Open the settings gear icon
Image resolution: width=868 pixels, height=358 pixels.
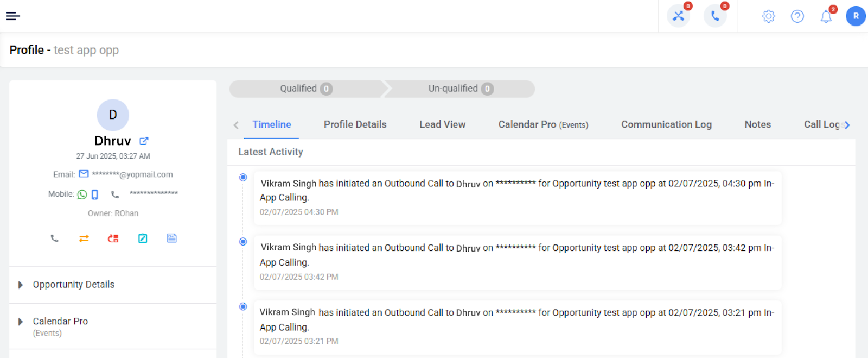pos(768,16)
